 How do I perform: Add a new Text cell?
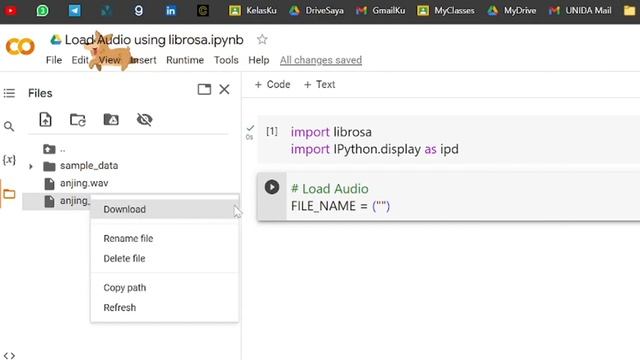pos(319,84)
